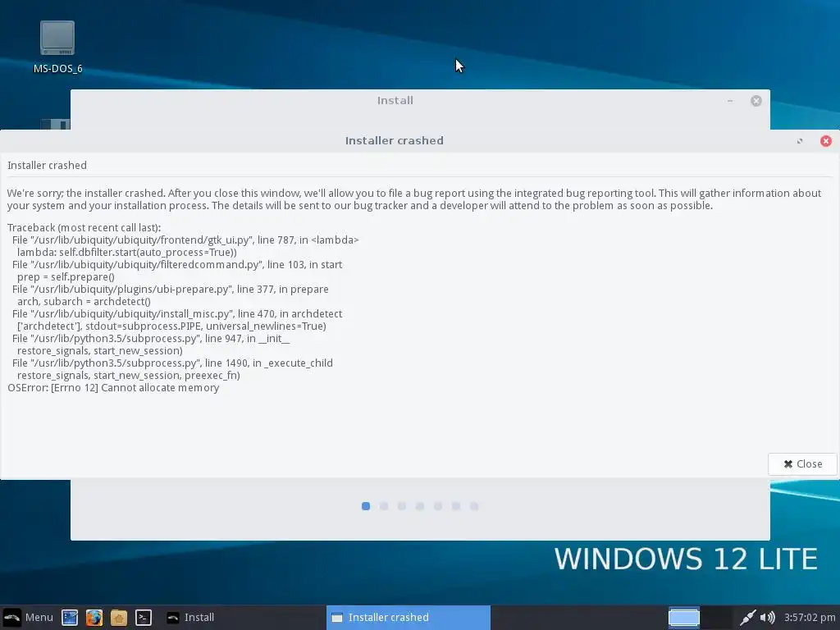The image size is (840, 630).
Task: Click the subprocess.py line 1490 entry
Action: [x=172, y=363]
